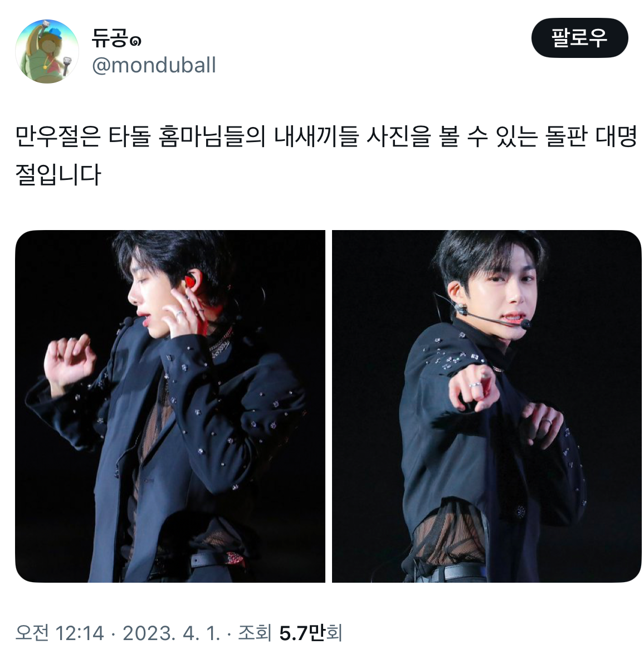The height and width of the screenshot is (649, 644).
Task: Click the blue hat in the profile avatar
Action: pyautogui.click(x=55, y=34)
